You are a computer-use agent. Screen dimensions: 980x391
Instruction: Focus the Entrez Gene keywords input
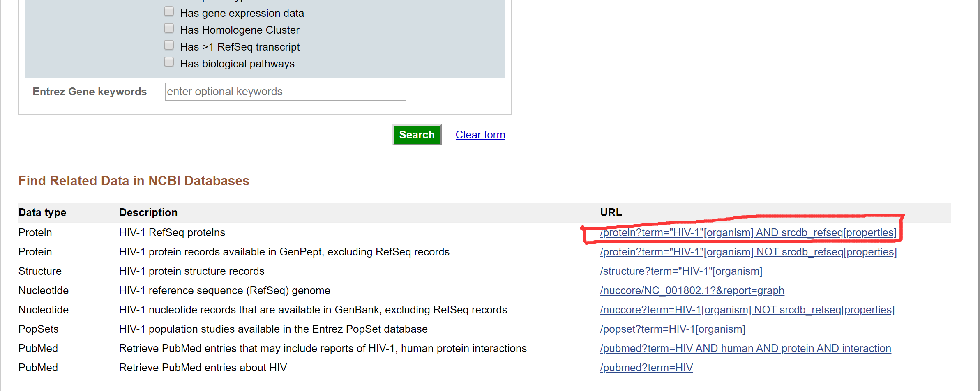(x=285, y=92)
